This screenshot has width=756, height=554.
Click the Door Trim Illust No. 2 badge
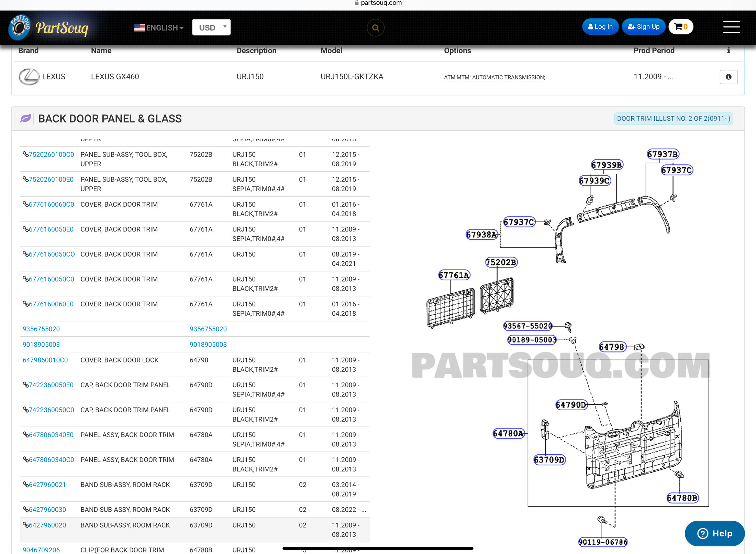pos(674,118)
